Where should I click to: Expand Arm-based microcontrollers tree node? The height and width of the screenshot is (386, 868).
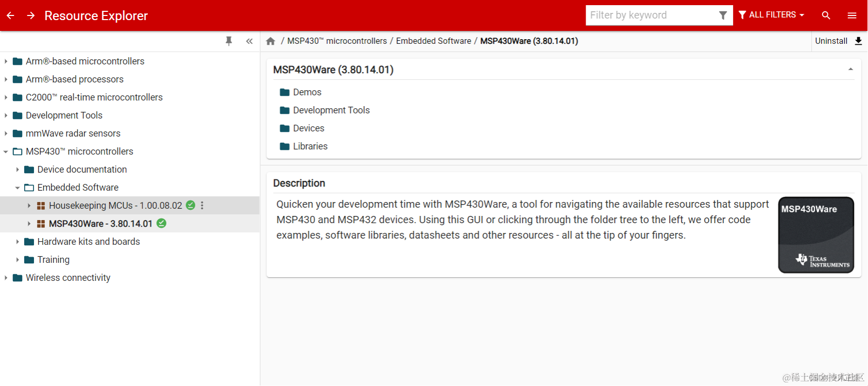click(x=6, y=61)
